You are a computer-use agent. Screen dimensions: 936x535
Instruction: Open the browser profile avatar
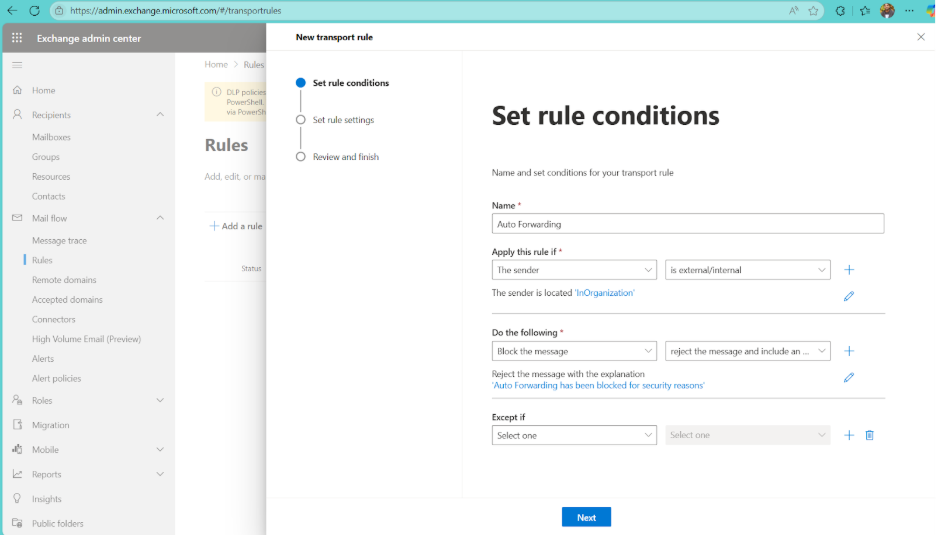(888, 11)
